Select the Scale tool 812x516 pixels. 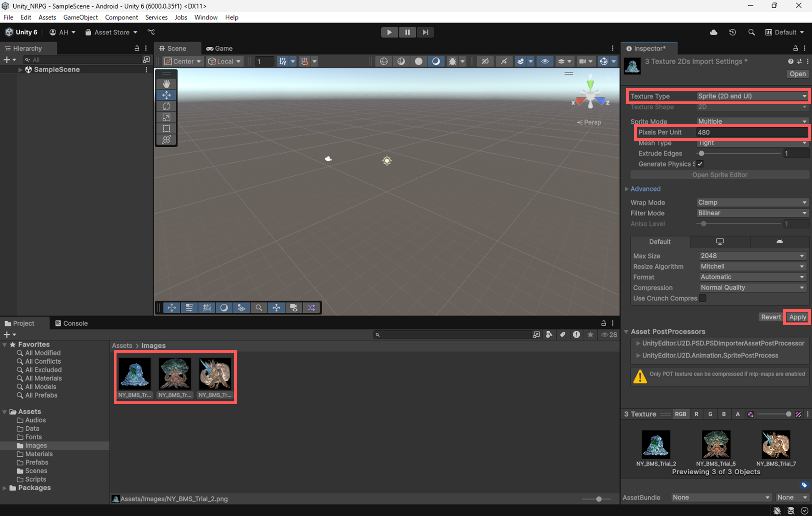(x=166, y=117)
